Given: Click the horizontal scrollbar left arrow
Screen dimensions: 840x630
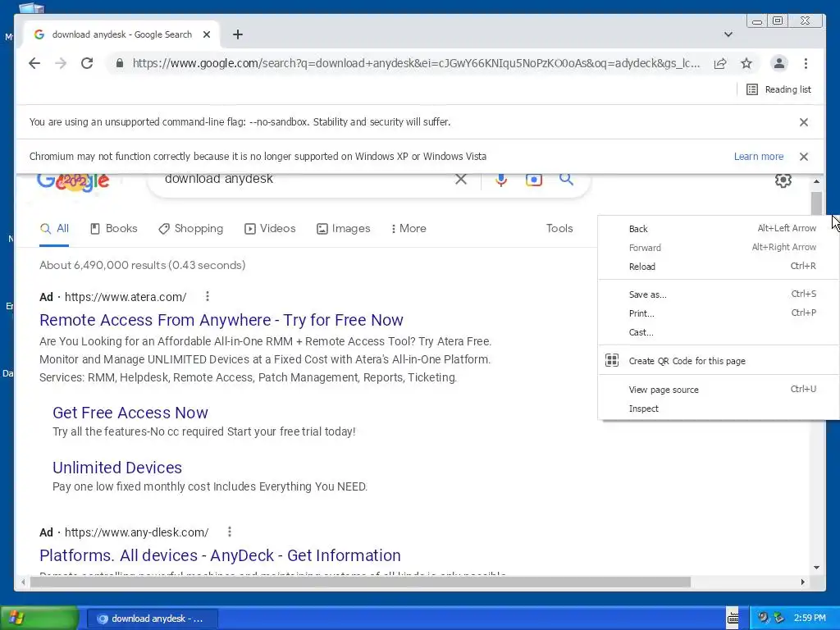Looking at the screenshot, I should [22, 582].
